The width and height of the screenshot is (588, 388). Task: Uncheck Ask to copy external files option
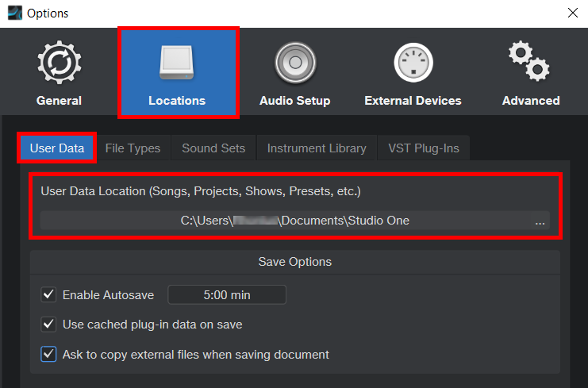(x=49, y=354)
